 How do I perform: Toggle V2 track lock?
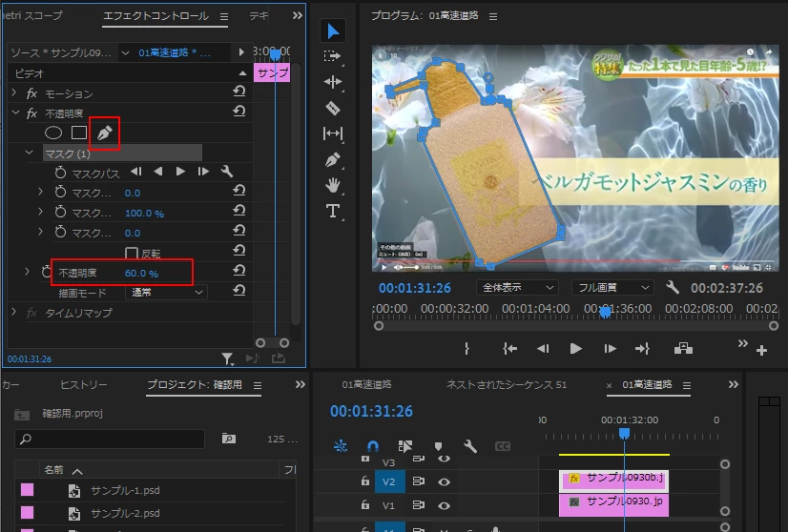[x=365, y=481]
